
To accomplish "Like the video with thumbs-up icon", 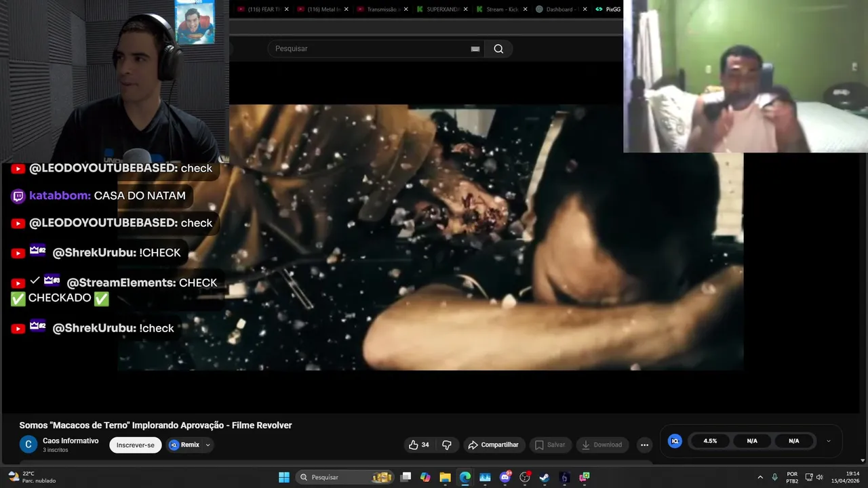I will click(x=419, y=445).
